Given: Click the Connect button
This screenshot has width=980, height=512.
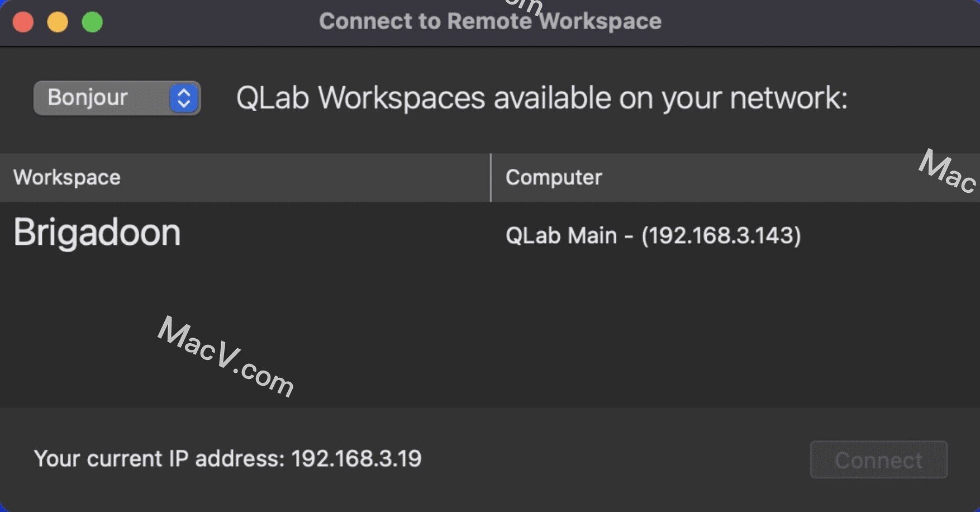Looking at the screenshot, I should point(878,459).
